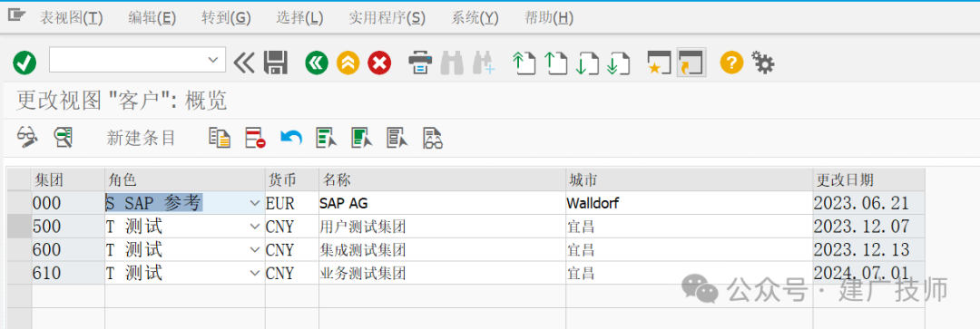Click the 新建条目 button
The image size is (980, 329).
[x=142, y=139]
